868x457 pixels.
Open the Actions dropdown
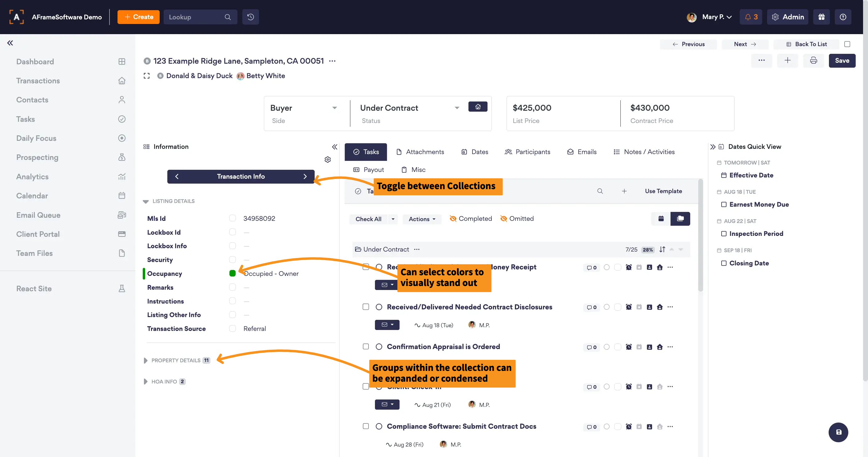[x=422, y=219]
